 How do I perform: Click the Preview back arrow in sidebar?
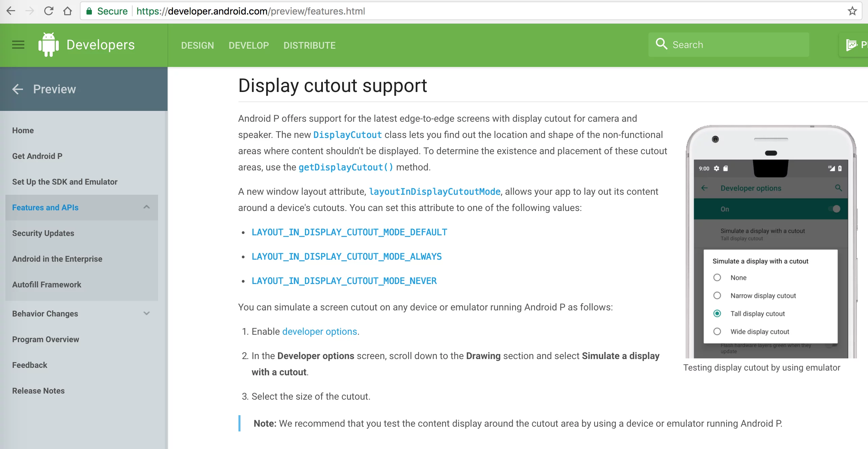click(18, 89)
